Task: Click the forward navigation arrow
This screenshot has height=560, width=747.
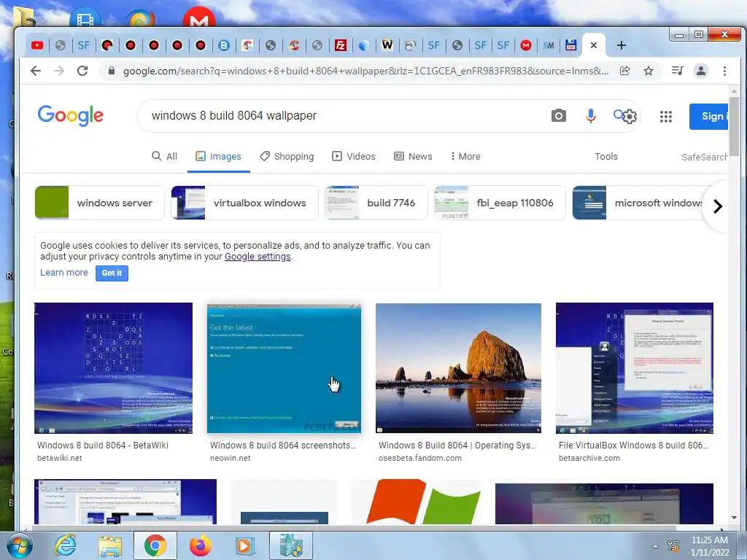Action: click(x=59, y=71)
